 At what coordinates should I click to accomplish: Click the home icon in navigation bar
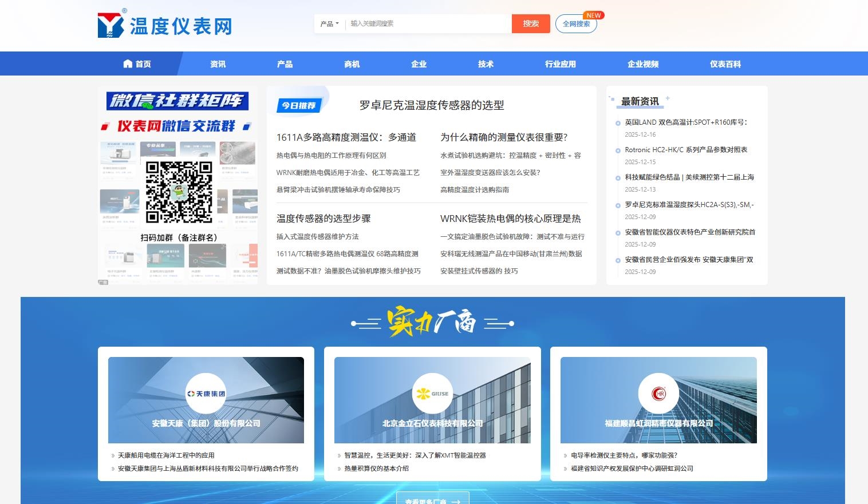(128, 64)
